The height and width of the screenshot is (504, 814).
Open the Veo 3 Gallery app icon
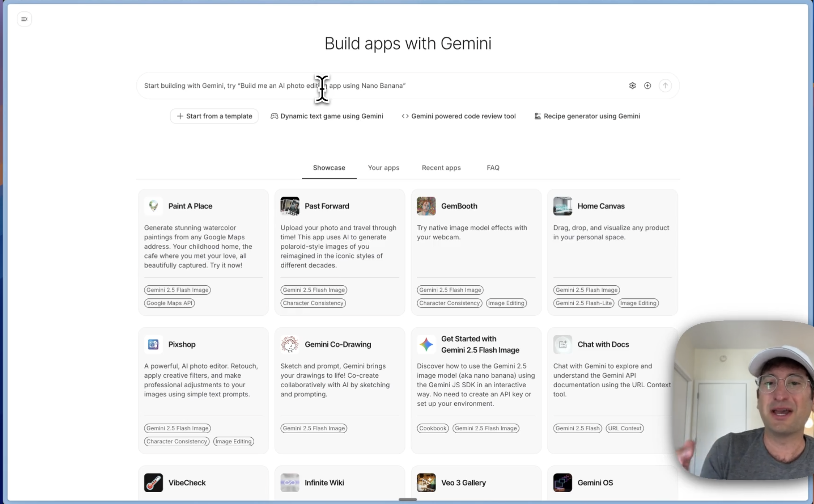tap(426, 482)
